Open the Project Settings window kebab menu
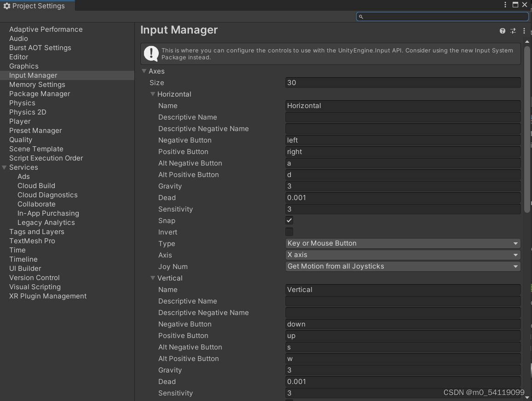Screen dimensions: 532x401 point(505,5)
